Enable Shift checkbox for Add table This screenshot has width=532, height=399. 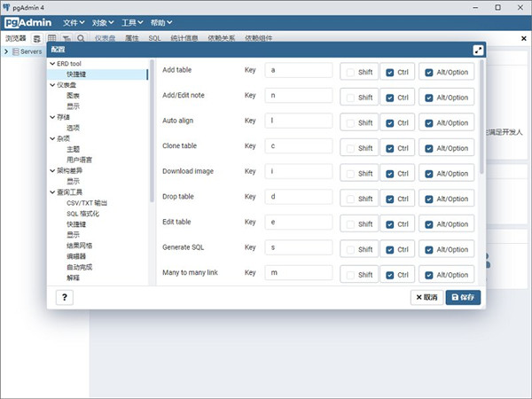350,72
